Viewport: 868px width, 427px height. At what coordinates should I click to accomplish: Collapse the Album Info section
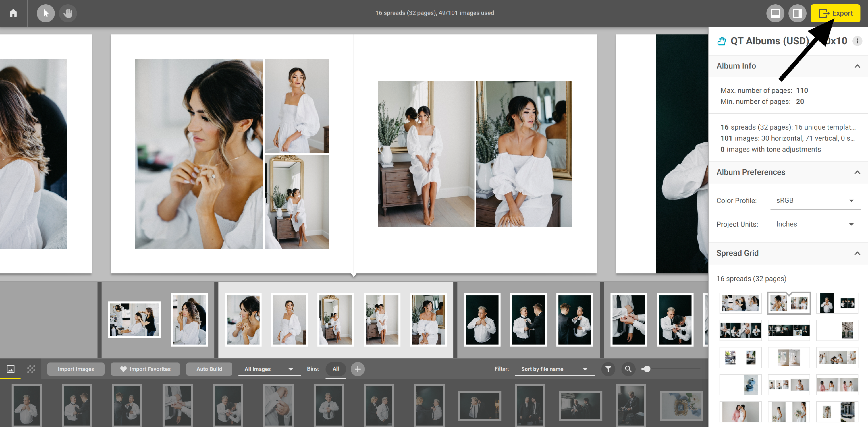click(857, 66)
